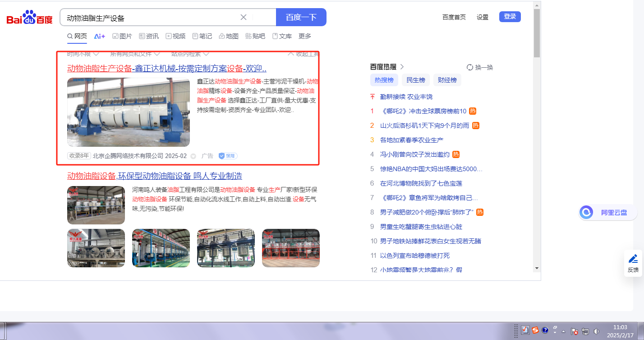
Task: Open the checklist note app in taskbar
Action: [525, 331]
